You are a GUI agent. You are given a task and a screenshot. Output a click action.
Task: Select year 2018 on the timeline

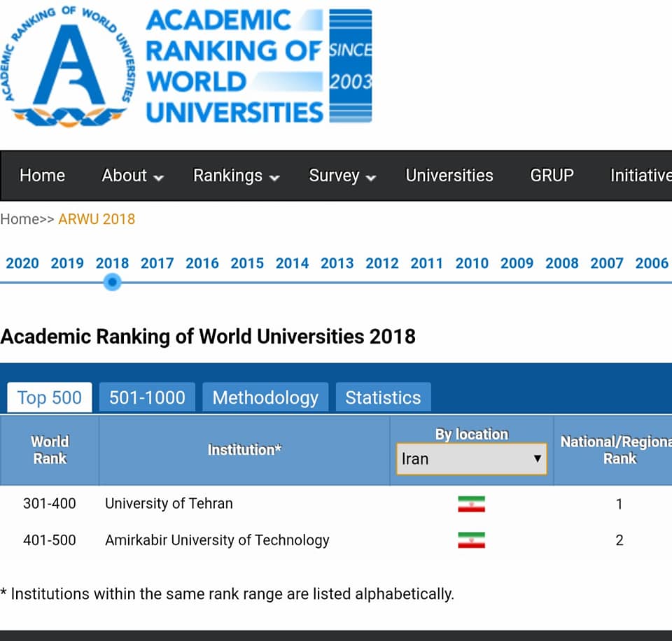(x=112, y=262)
